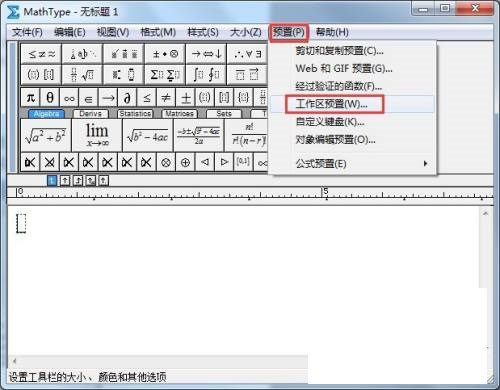This screenshot has height=390, width=500.
Task: Select the center-aligned tab stop
Action: tap(65, 181)
